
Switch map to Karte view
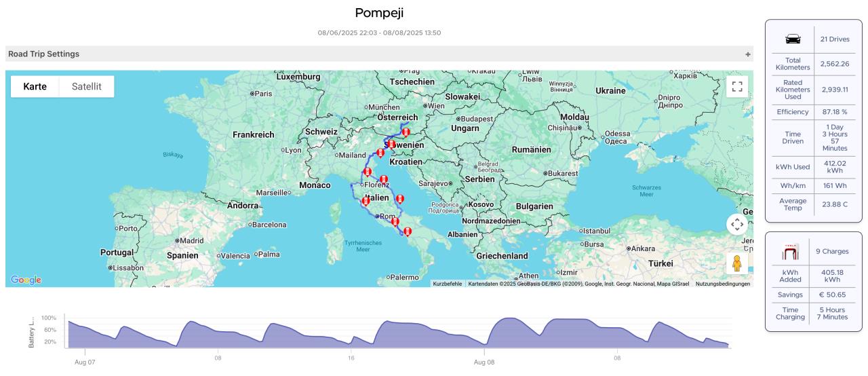point(35,86)
